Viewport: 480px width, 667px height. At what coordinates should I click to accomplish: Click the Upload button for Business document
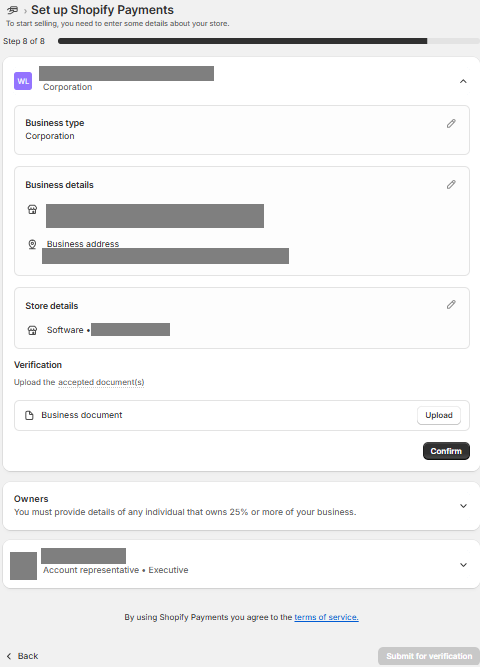coord(439,415)
